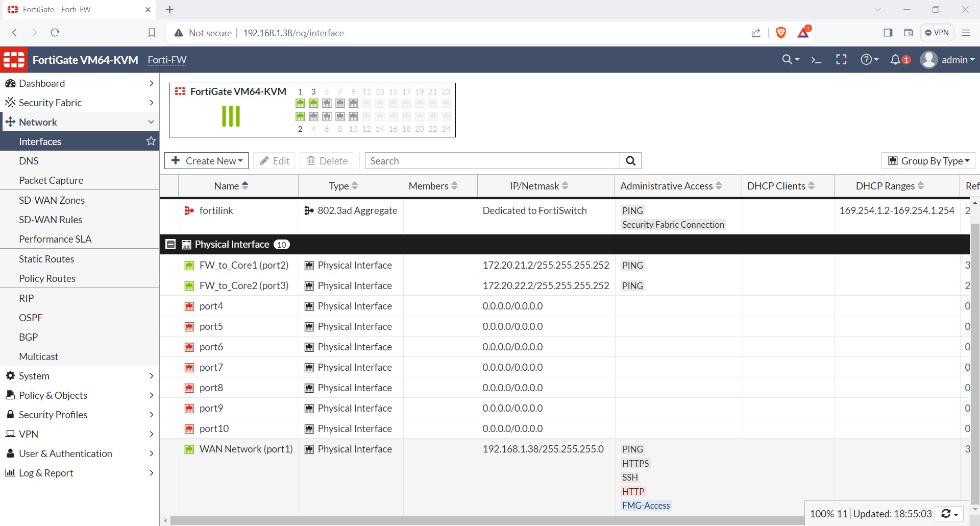Open the Create New dropdown
Viewport: 980px width, 526px height.
pos(206,161)
